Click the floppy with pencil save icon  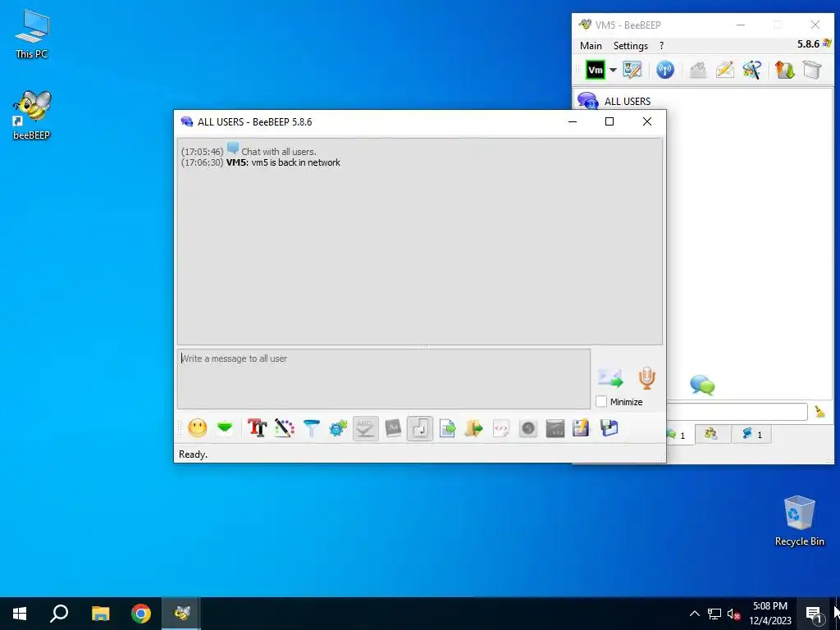[582, 428]
